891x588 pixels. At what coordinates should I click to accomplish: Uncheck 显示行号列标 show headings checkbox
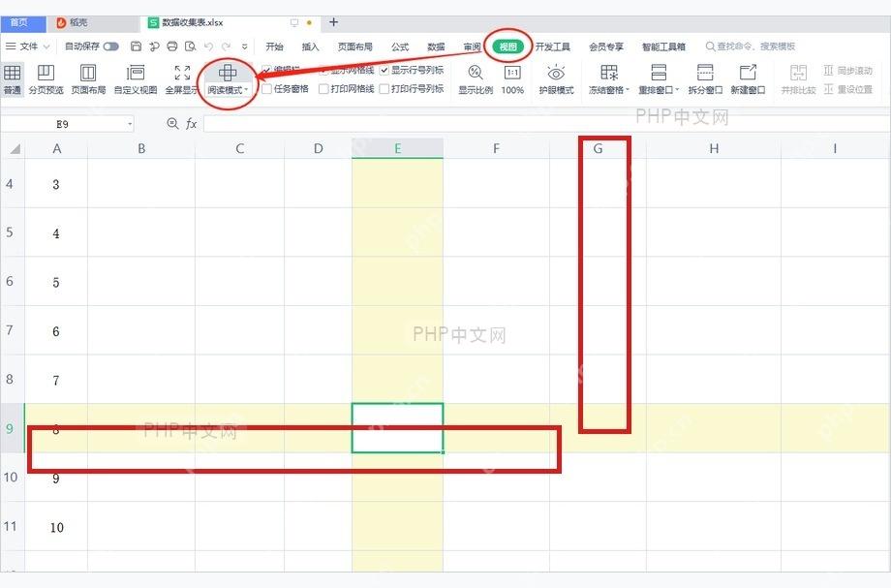pos(384,71)
